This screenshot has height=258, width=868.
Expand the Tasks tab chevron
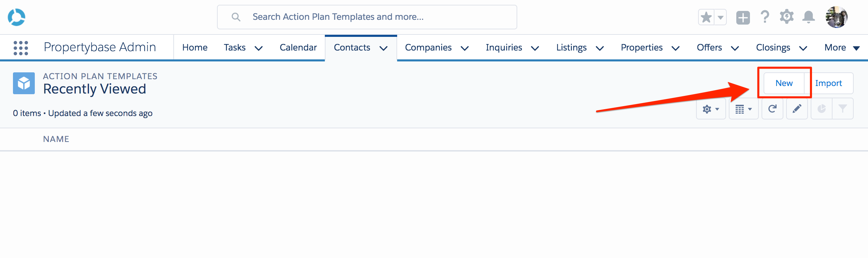tap(259, 48)
